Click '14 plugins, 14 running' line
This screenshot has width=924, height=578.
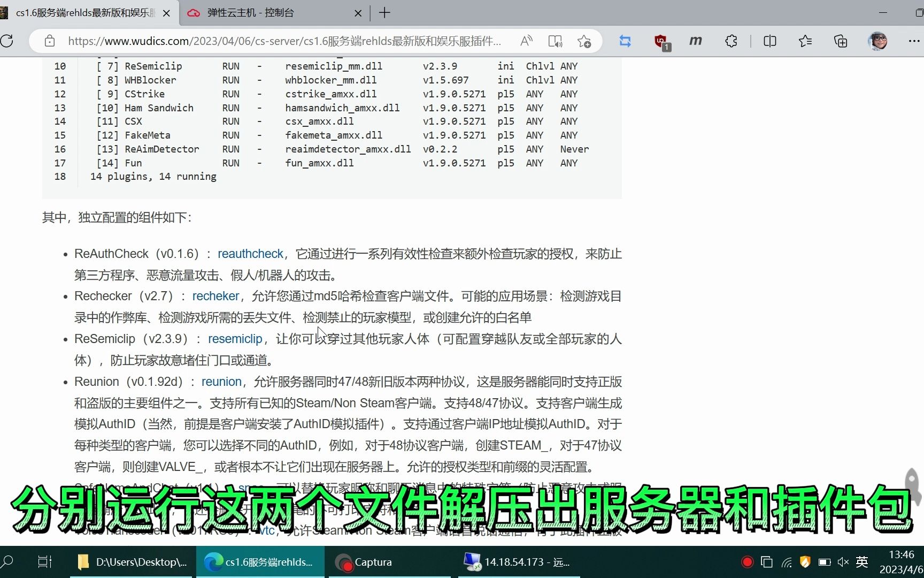[153, 177]
